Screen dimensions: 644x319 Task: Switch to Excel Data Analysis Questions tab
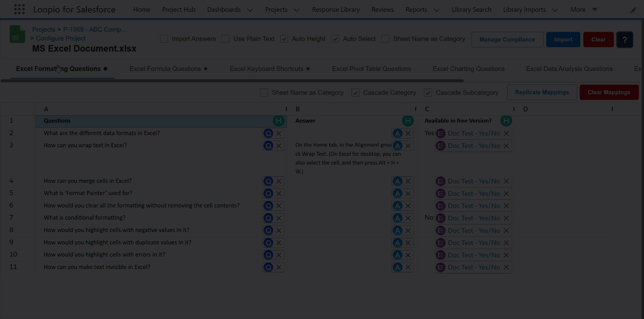pyautogui.click(x=569, y=69)
